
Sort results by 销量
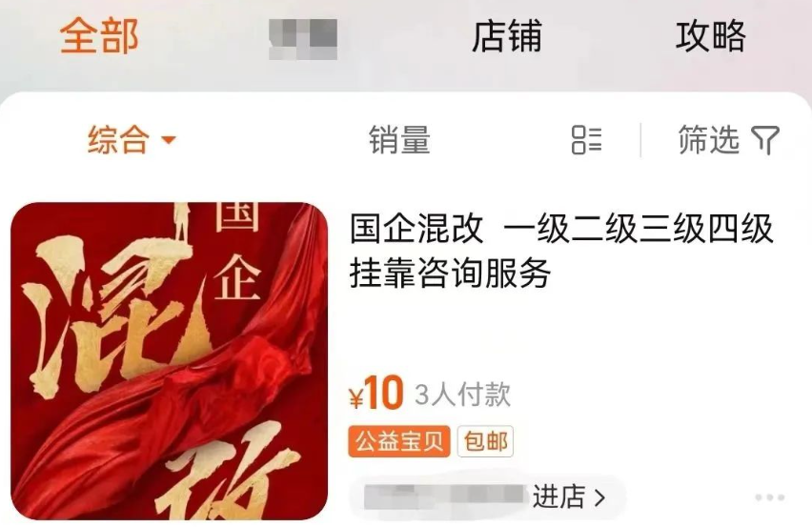point(399,140)
